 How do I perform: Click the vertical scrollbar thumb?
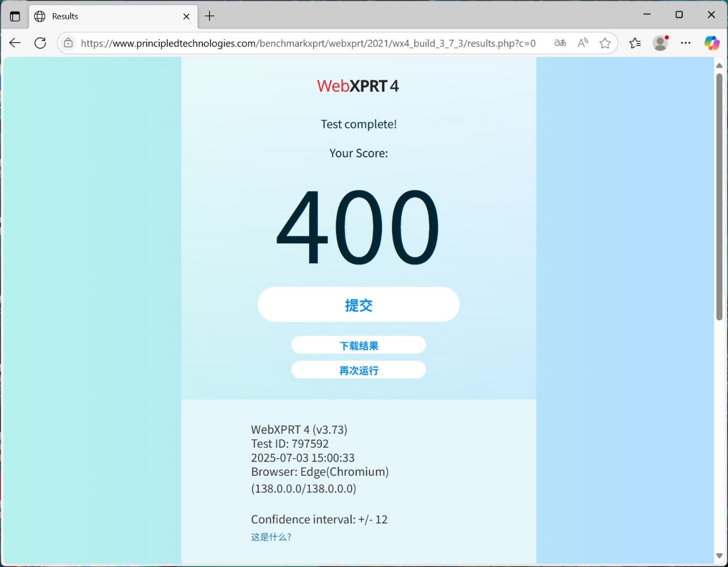click(x=719, y=197)
